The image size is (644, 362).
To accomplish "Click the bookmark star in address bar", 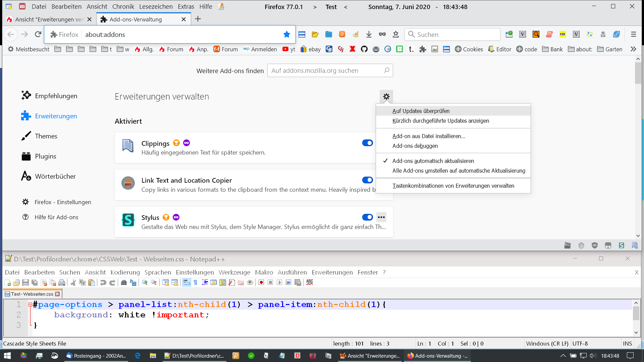I will coord(286,35).
